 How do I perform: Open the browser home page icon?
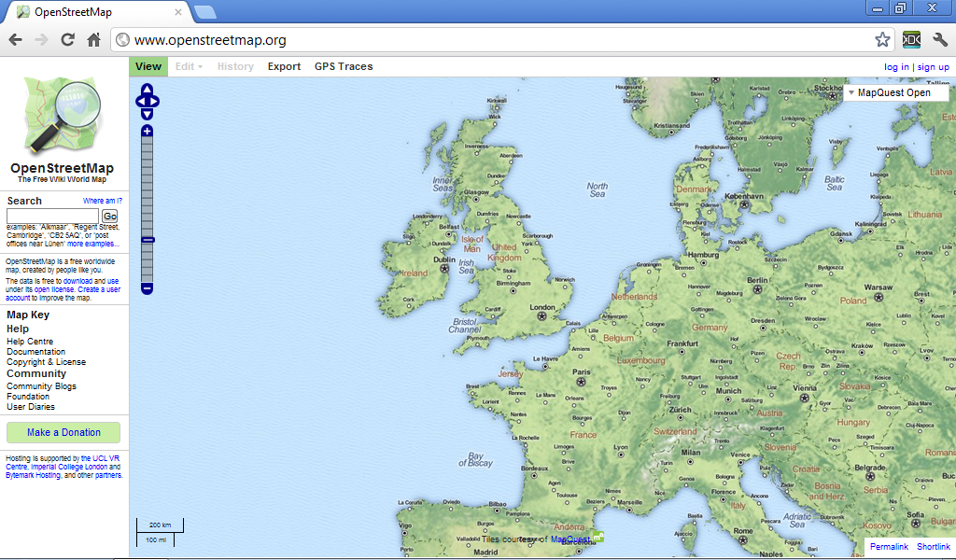point(94,40)
